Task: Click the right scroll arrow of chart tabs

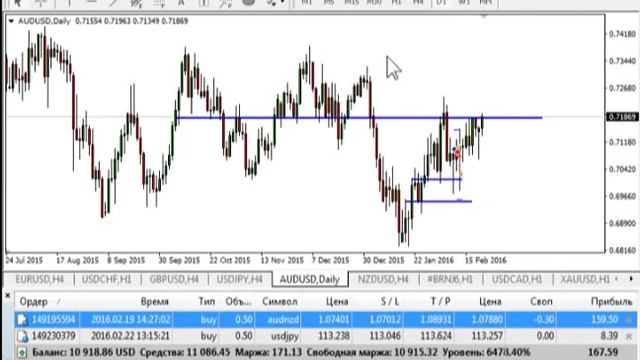Action: [631, 279]
